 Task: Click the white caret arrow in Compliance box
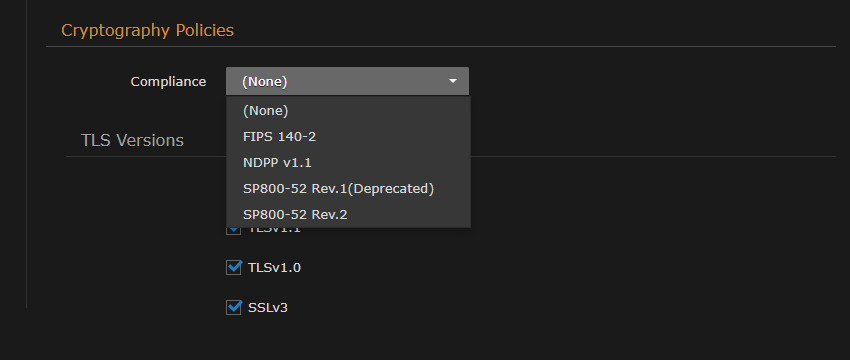pyautogui.click(x=453, y=81)
